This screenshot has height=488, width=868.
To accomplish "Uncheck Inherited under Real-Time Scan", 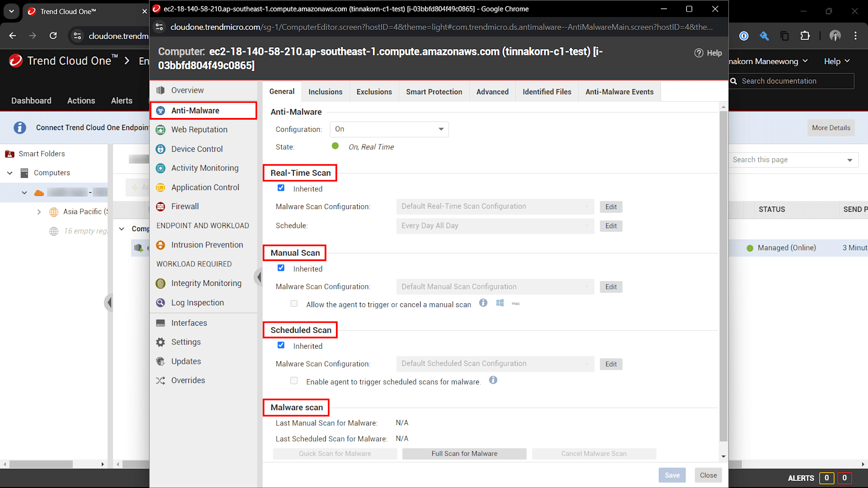I will 281,188.
